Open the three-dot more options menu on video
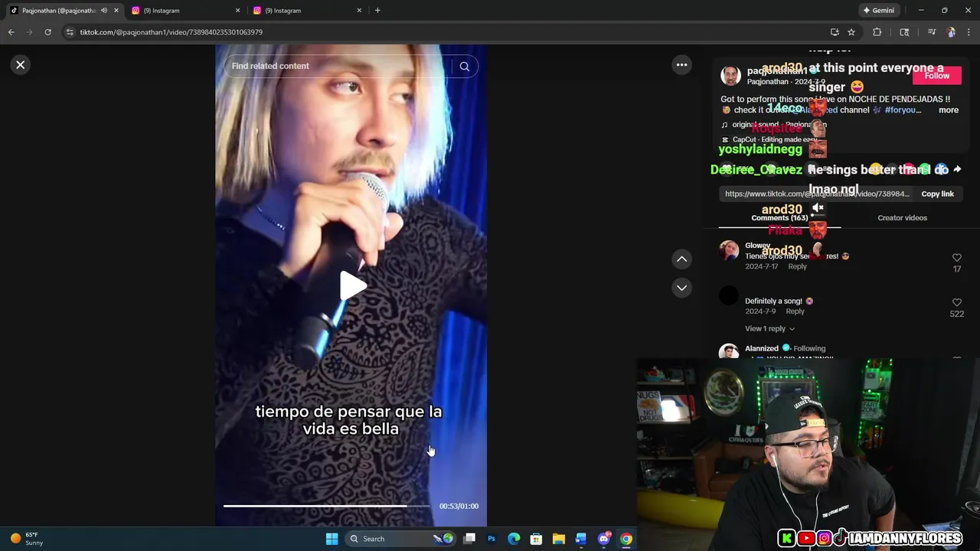The image size is (980, 551). (681, 65)
